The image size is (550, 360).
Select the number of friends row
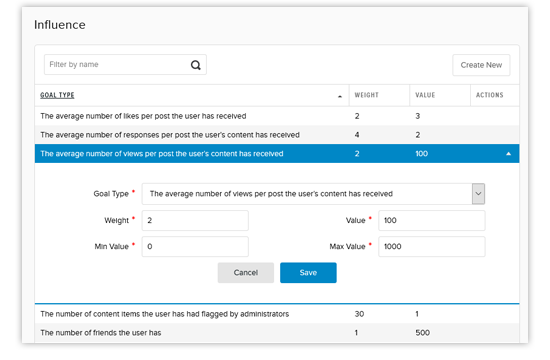[x=277, y=333]
